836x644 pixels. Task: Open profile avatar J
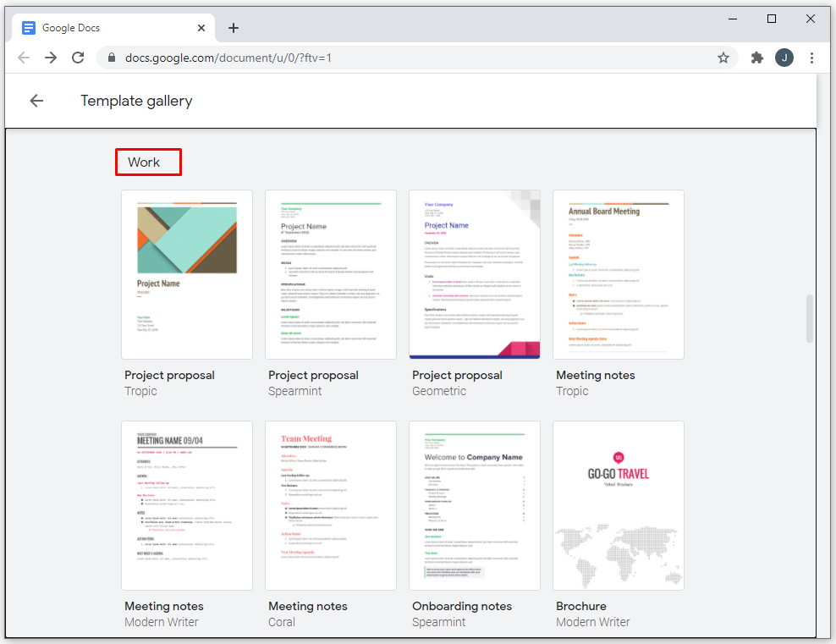(x=784, y=58)
